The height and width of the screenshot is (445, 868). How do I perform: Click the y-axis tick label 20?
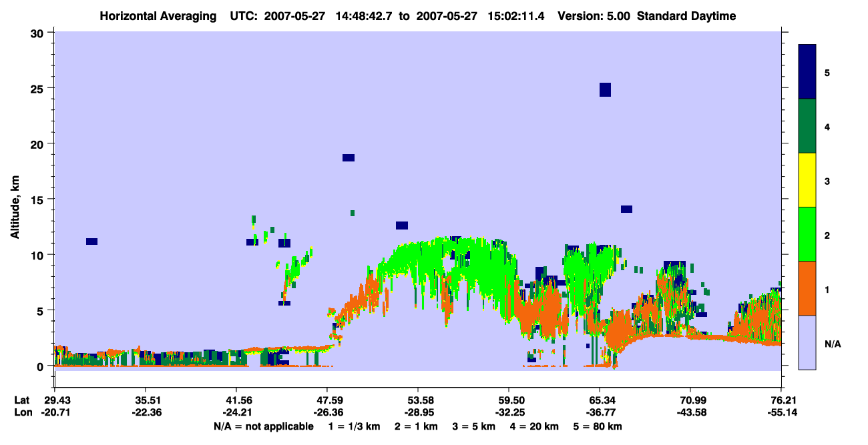click(x=38, y=143)
